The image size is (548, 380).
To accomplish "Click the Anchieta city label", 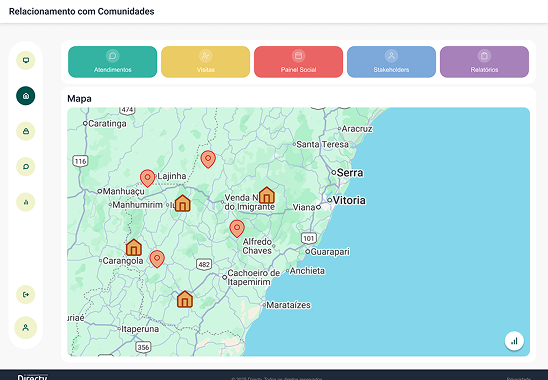I will pos(307,271).
